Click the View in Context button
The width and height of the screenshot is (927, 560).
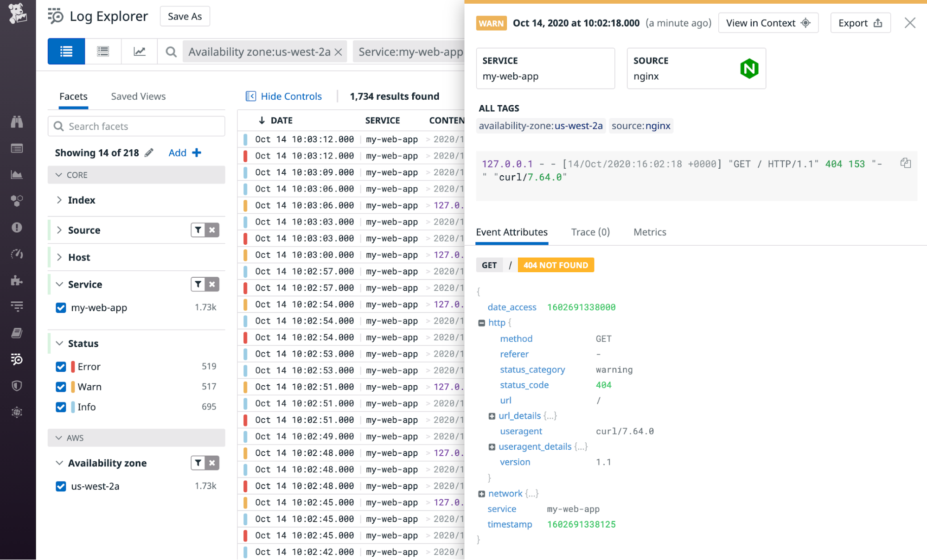pyautogui.click(x=768, y=23)
